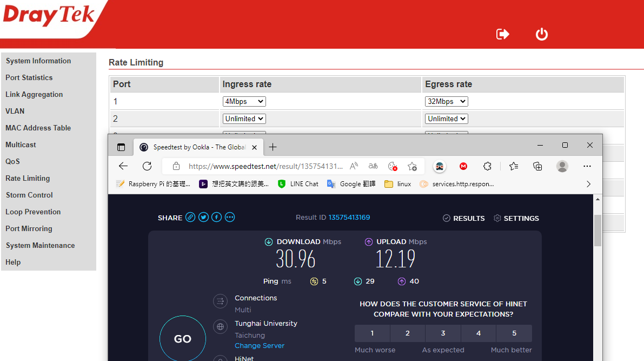The image size is (644, 361).
Task: Open Port 1 ingress rate dropdown
Action: point(244,102)
